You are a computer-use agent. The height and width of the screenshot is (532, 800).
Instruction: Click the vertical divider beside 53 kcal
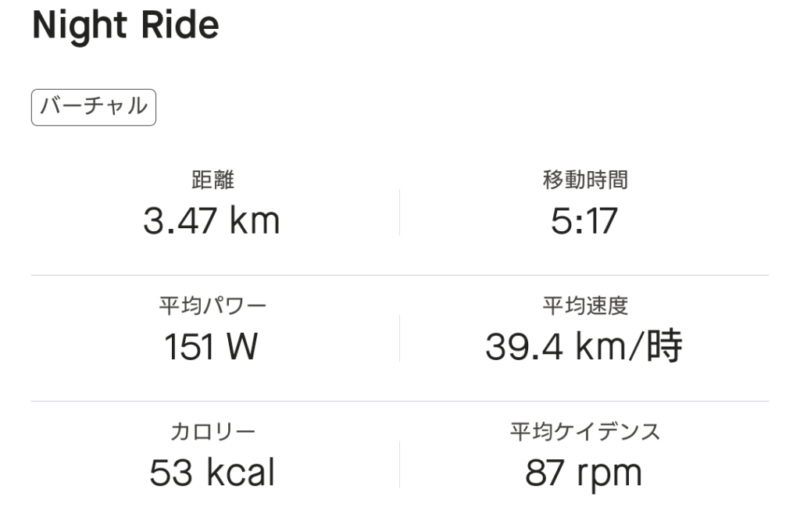[x=399, y=463]
